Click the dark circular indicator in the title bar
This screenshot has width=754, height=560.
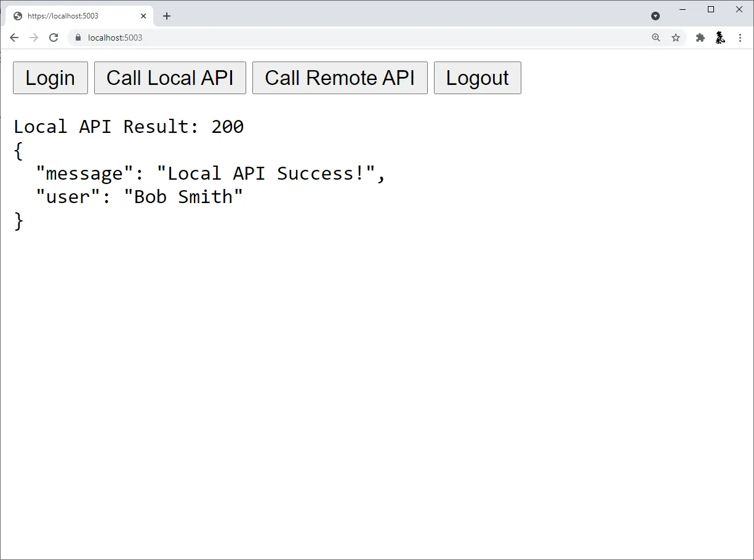click(656, 15)
